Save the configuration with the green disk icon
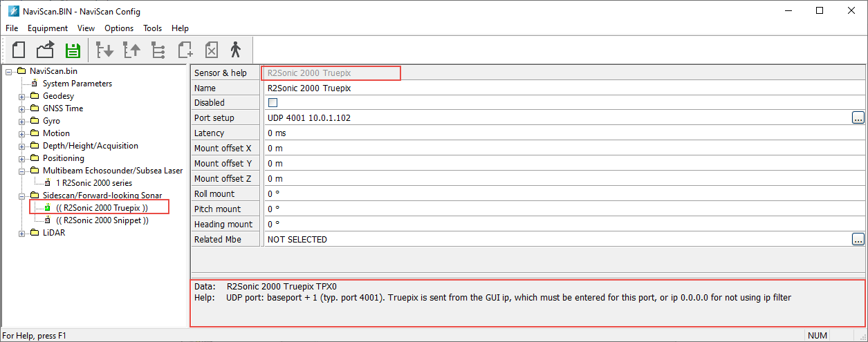Viewport: 868px width, 342px height. (x=73, y=50)
